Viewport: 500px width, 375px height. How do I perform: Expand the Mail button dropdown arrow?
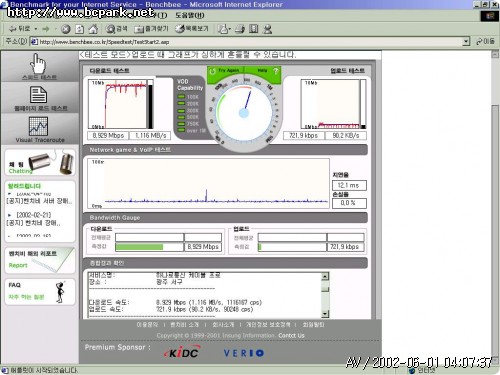230,29
